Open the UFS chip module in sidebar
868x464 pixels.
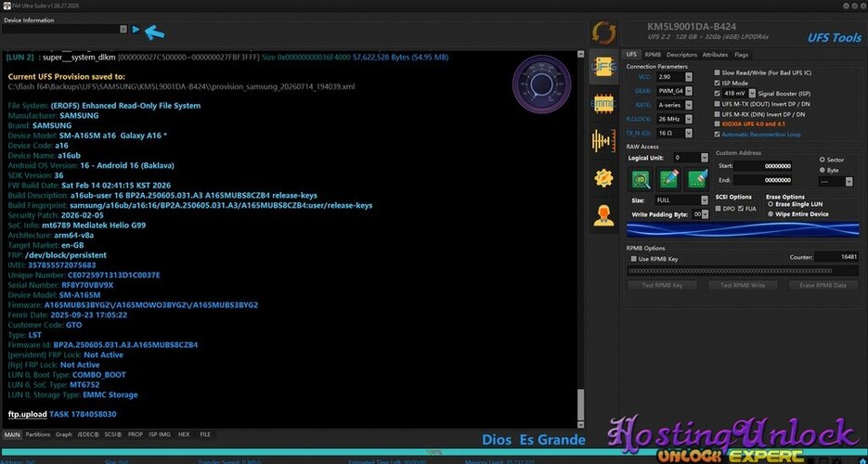click(603, 67)
